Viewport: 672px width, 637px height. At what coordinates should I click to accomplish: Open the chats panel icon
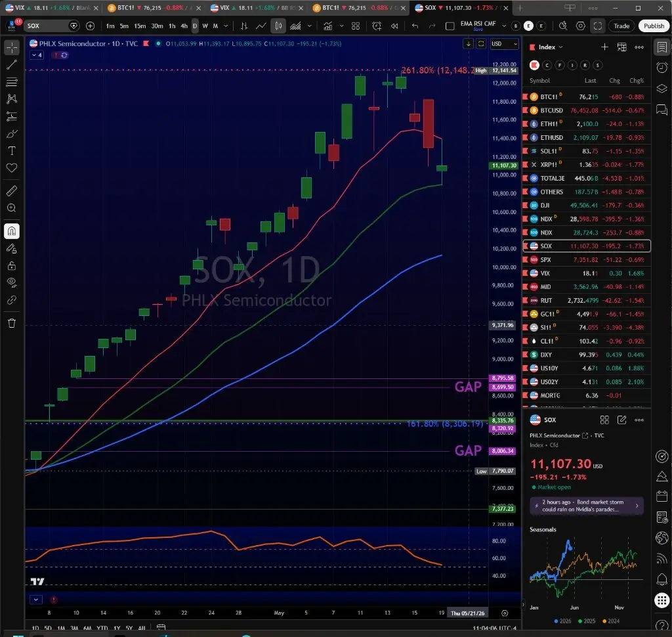pos(661,110)
